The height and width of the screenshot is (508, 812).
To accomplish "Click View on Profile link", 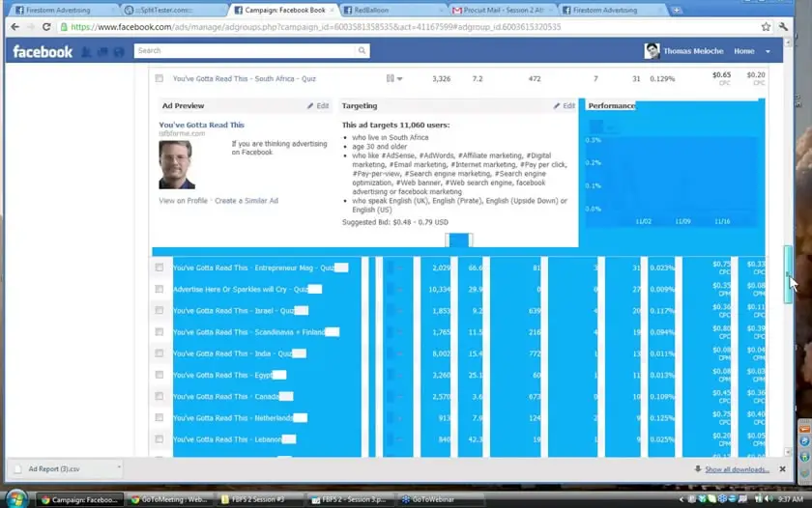I will tap(184, 201).
